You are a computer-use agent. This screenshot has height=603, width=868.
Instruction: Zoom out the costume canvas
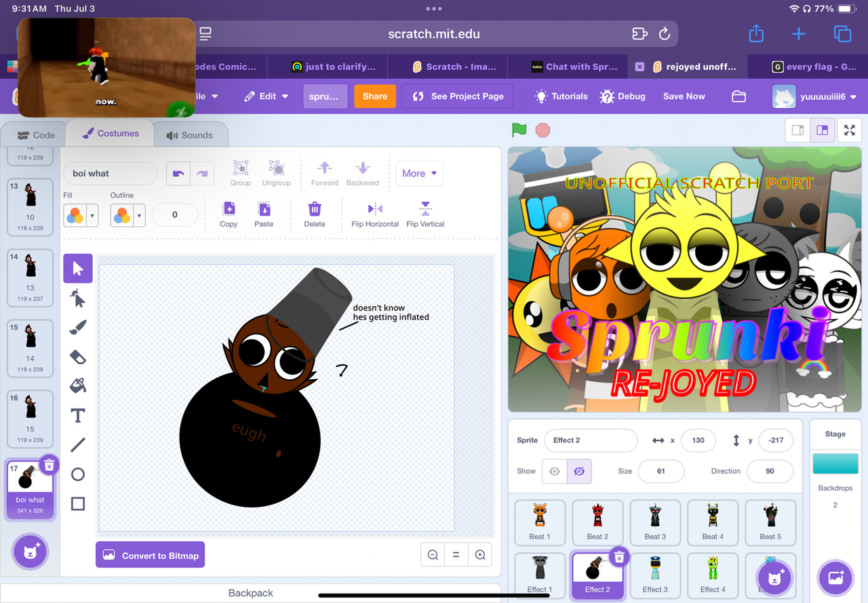433,555
